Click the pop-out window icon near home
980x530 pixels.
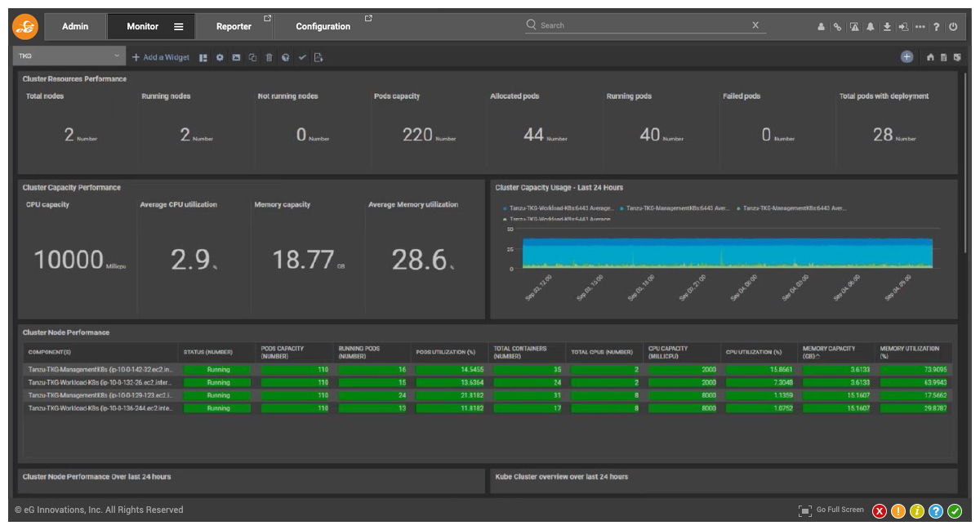click(956, 57)
